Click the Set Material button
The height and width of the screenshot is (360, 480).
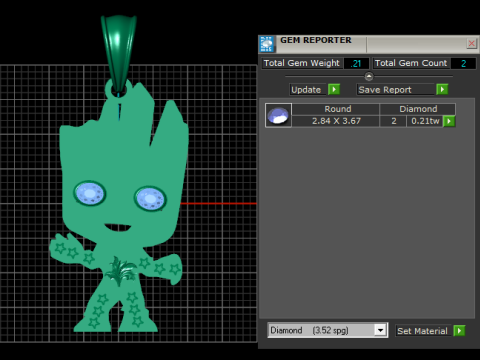point(423,331)
